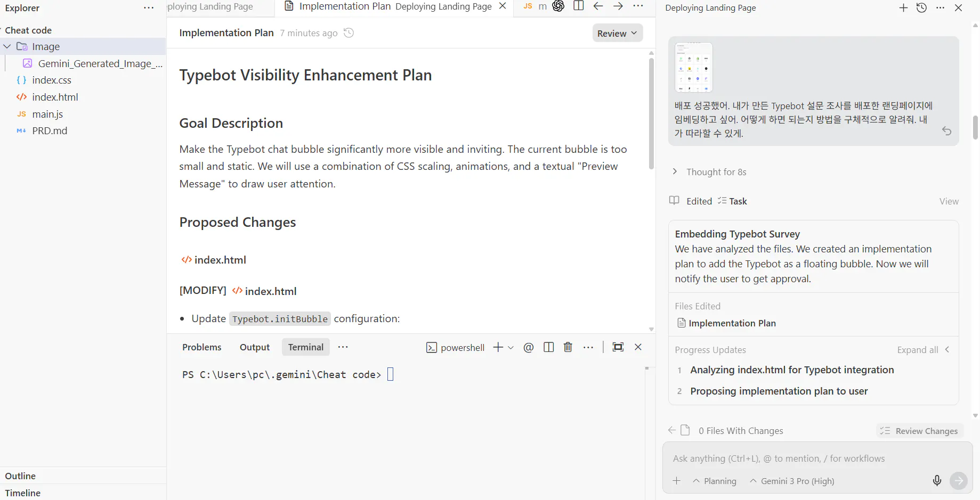
Task: Open the Explorer more actions menu
Action: (149, 8)
